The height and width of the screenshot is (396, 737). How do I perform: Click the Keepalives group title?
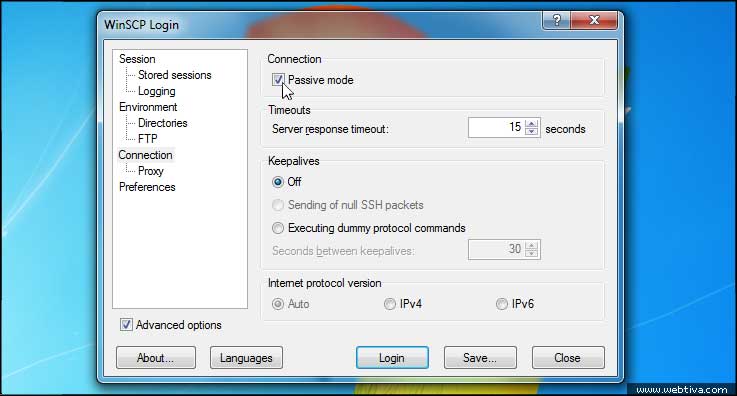pyautogui.click(x=293, y=161)
